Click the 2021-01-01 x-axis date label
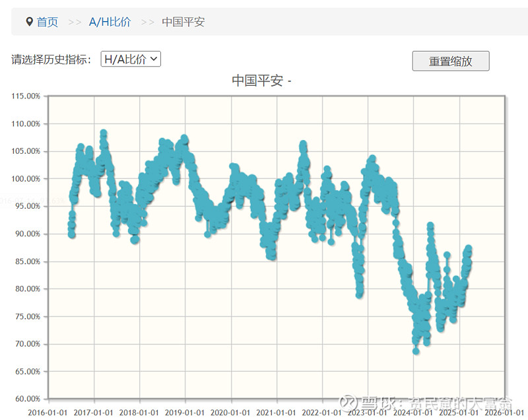The height and width of the screenshot is (420, 528). pyautogui.click(x=276, y=413)
